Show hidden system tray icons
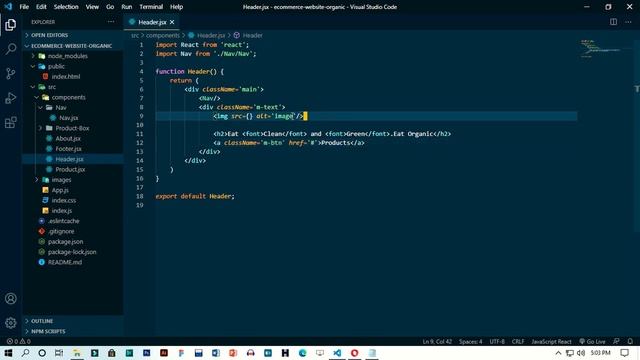 (x=558, y=353)
